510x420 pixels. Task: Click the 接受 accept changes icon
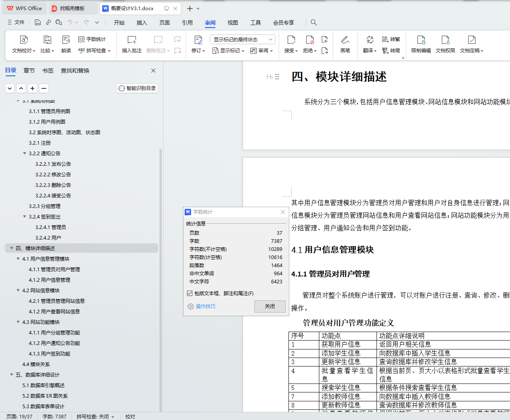pos(291,40)
